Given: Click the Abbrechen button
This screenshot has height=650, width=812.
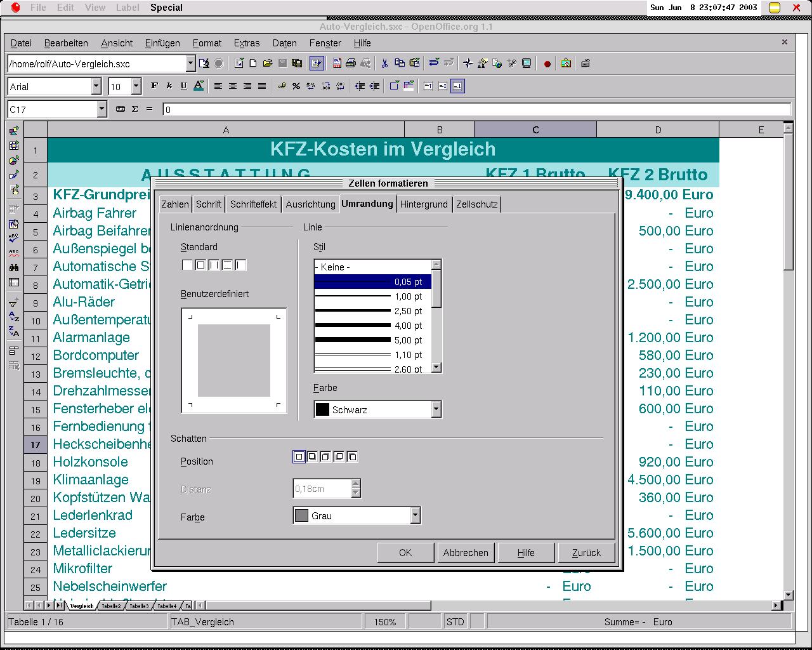Looking at the screenshot, I should (466, 552).
